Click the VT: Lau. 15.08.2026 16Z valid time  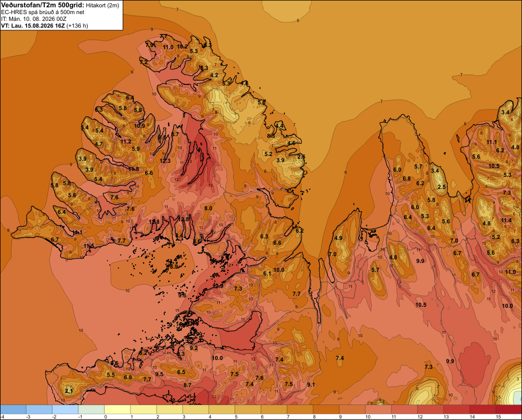pyautogui.click(x=33, y=26)
